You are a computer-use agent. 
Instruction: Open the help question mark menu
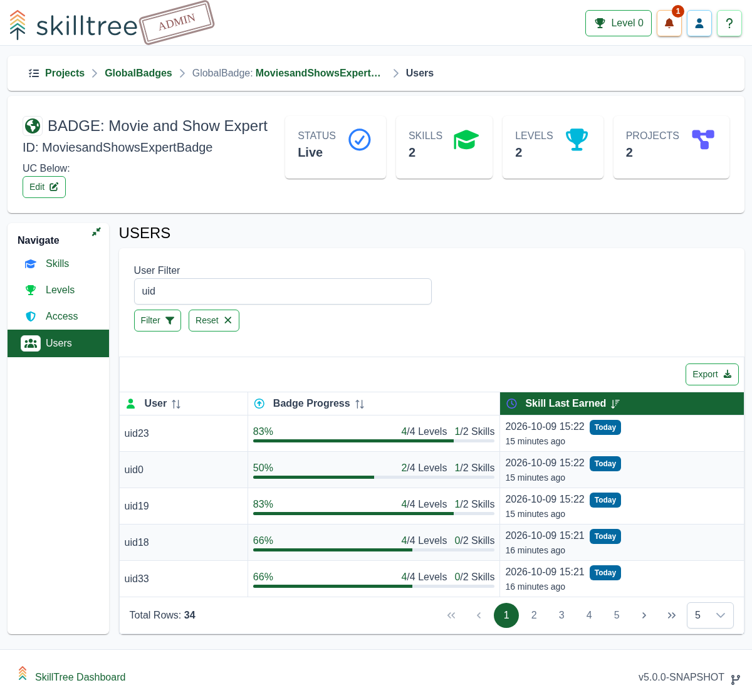tap(729, 23)
